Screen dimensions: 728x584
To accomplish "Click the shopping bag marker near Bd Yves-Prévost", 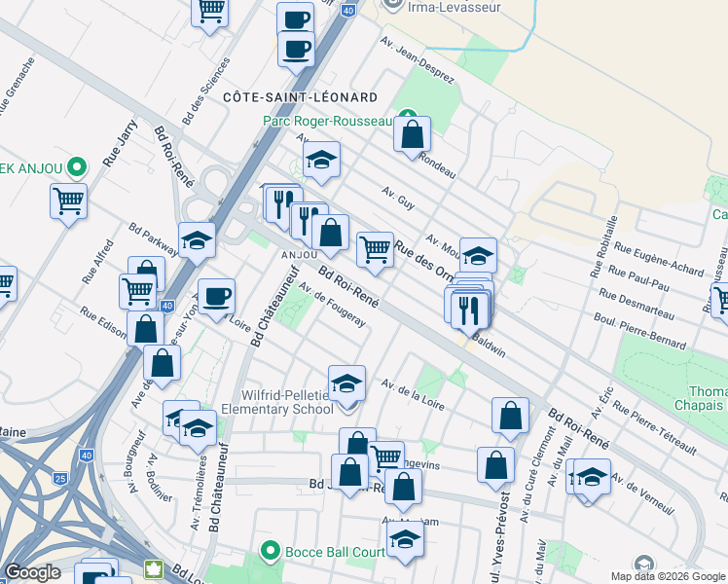I will [495, 466].
